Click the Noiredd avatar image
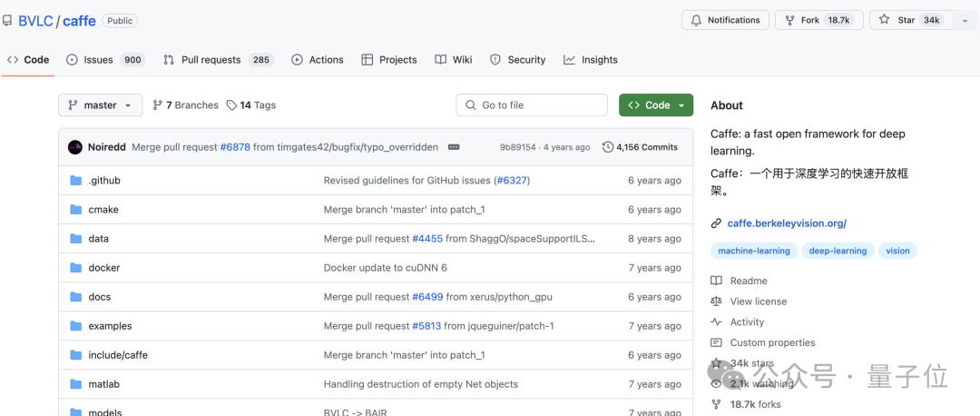Image resolution: width=980 pixels, height=416 pixels. [75, 147]
